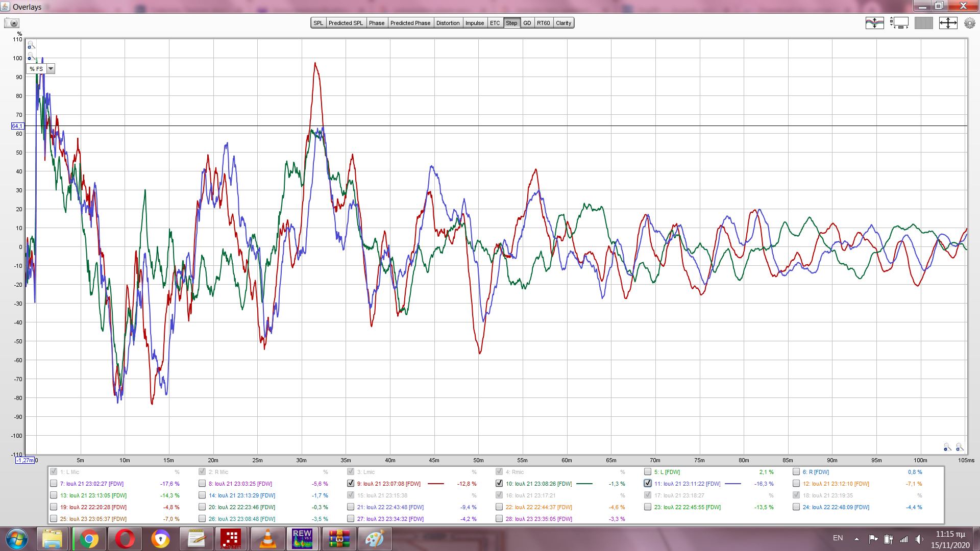Screen dimensions: 980x551
Task: Open REW from the taskbar
Action: [302, 539]
